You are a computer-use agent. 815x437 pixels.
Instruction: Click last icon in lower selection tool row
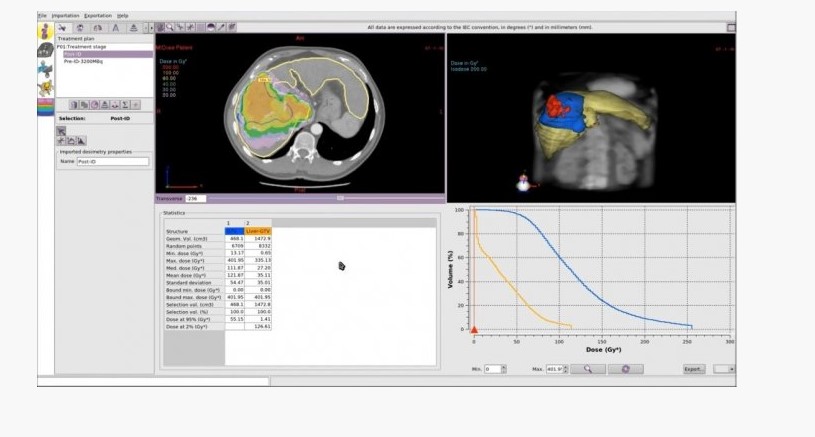(x=81, y=141)
